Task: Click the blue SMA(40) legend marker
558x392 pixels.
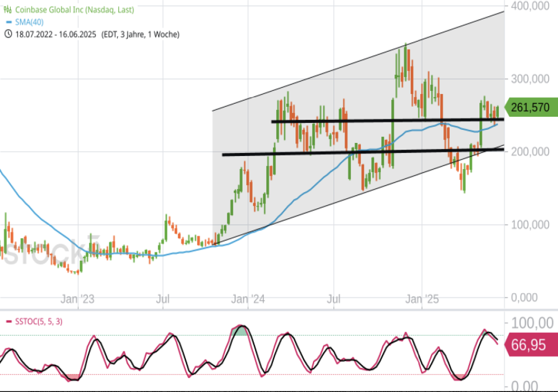Action: click(9, 22)
